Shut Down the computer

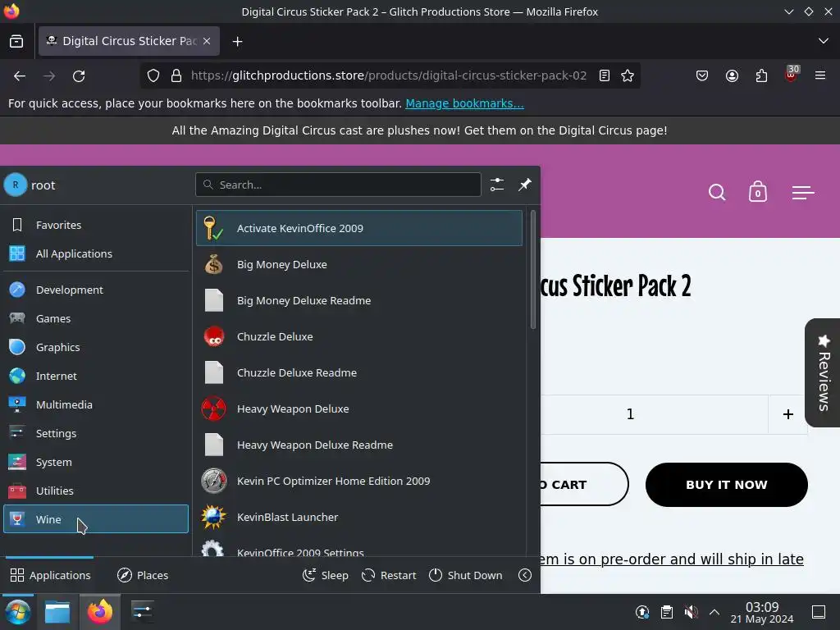pos(466,575)
